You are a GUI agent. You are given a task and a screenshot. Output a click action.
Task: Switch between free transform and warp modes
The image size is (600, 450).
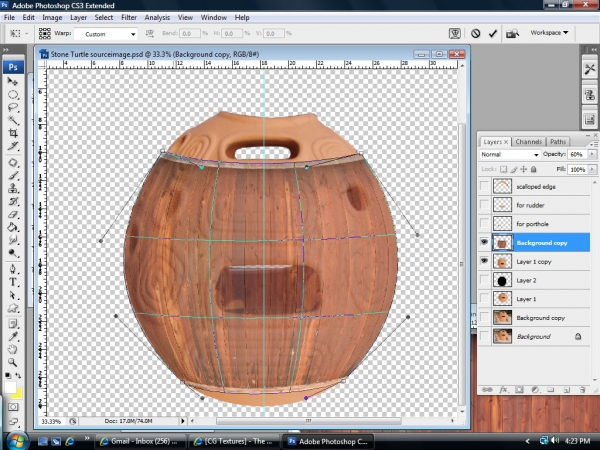[455, 34]
